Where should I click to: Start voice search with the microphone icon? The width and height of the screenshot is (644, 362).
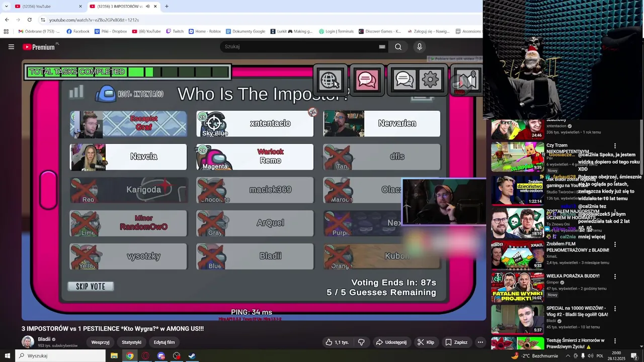tap(420, 47)
